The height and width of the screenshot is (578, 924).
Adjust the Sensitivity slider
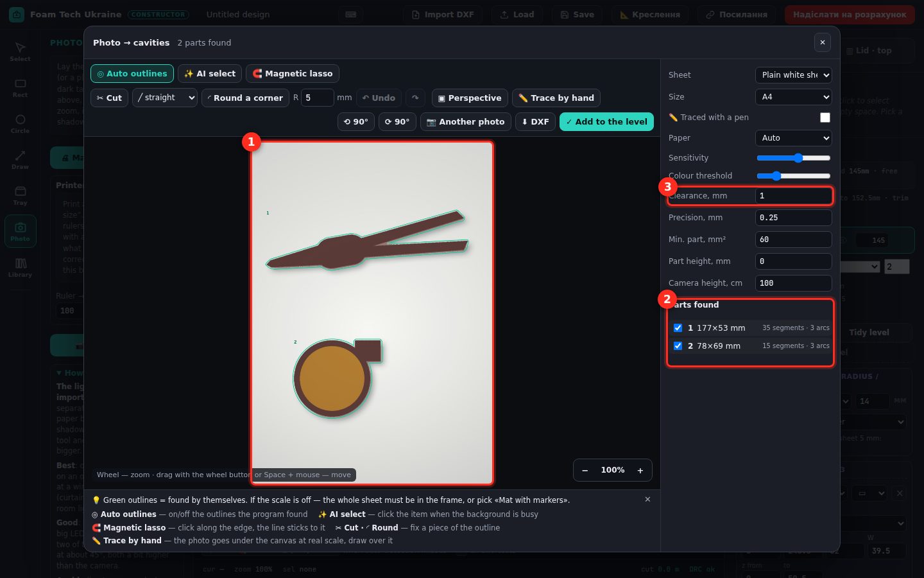click(x=794, y=158)
